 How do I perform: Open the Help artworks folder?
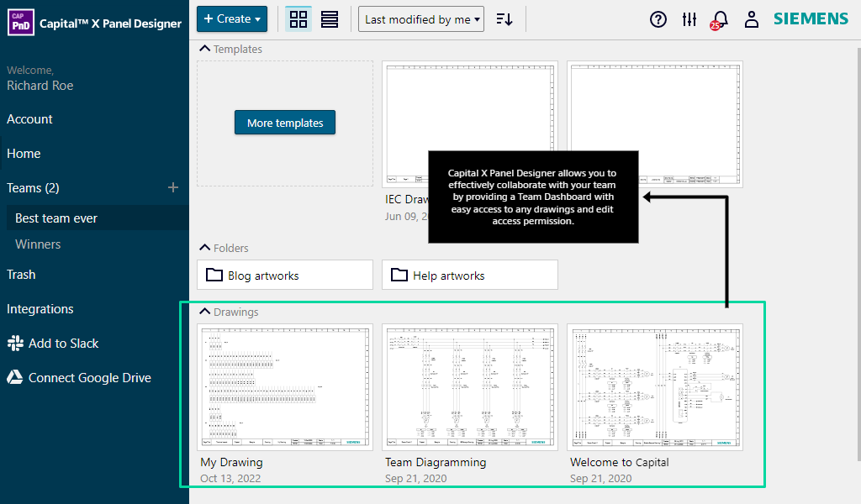tap(470, 275)
